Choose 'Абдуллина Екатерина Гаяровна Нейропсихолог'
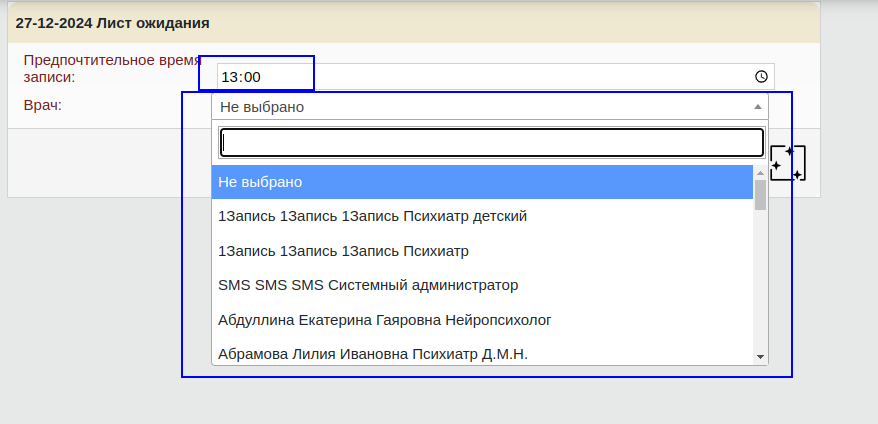Screen dimensions: 878x424 (385, 320)
